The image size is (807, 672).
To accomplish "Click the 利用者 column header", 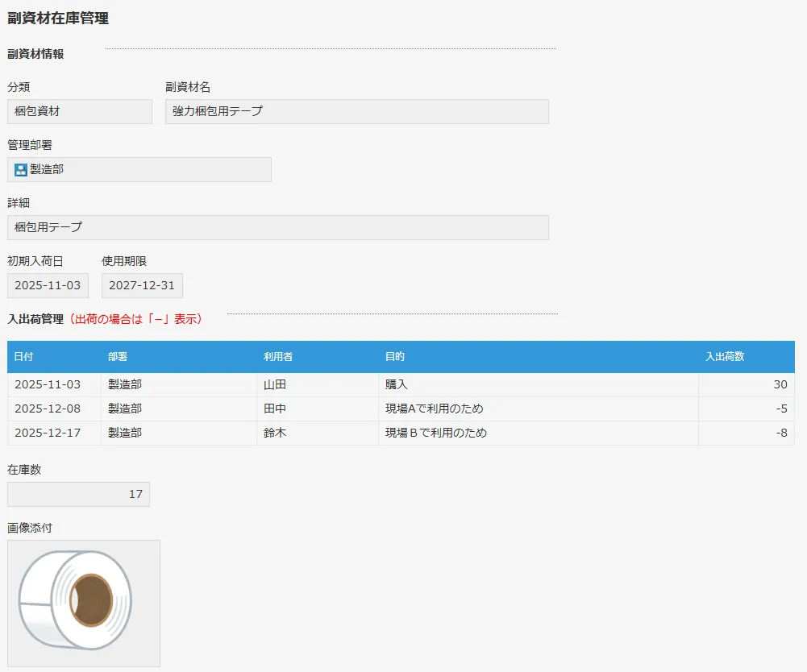I will (278, 357).
